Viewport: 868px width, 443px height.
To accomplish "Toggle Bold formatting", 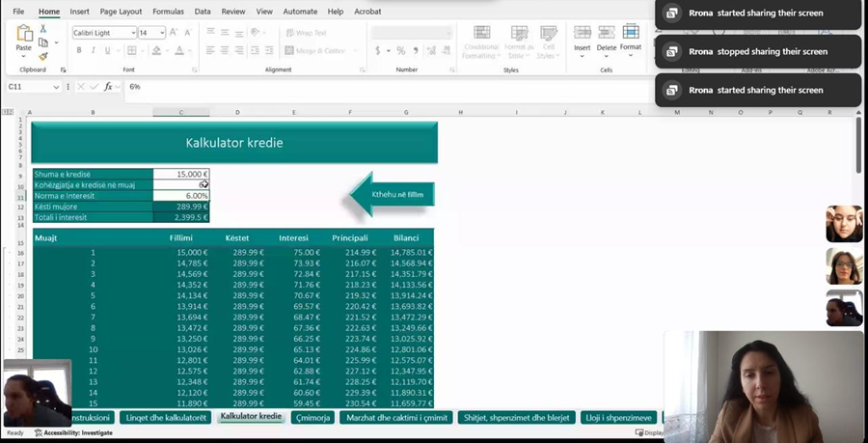I will (x=79, y=51).
